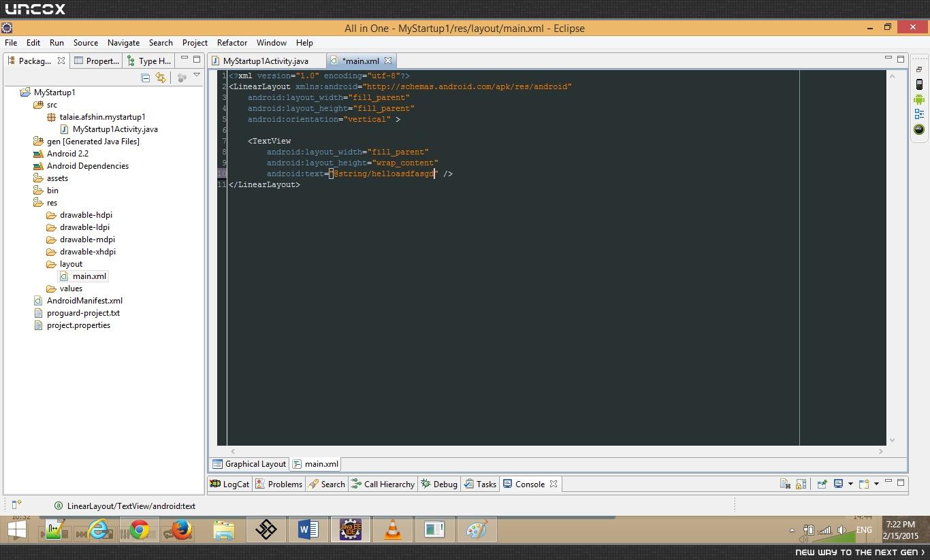Select the Android 2.2 library node
Image resolution: width=930 pixels, height=560 pixels.
(67, 153)
